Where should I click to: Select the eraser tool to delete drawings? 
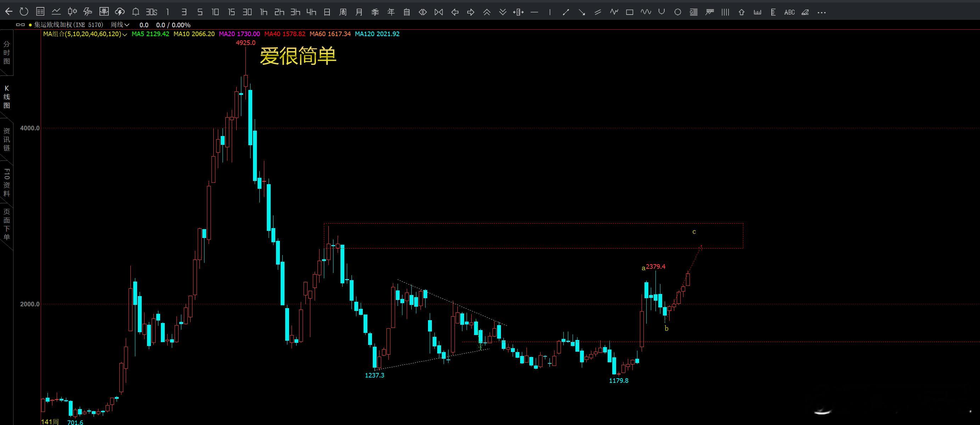tap(805, 12)
